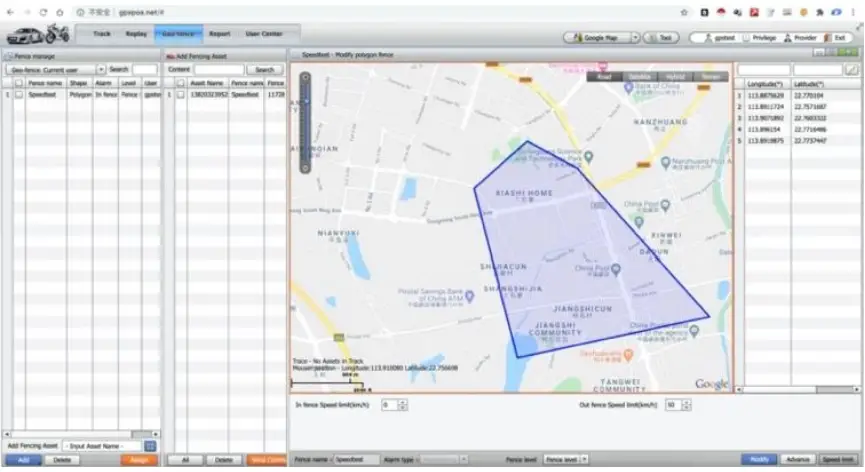Click Delete under the Fence manage list

tap(62, 460)
